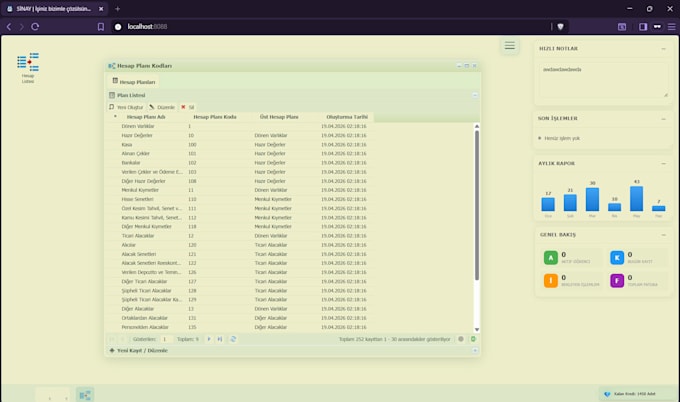The width and height of the screenshot is (680, 402).
Task: Select the Kasa row
Action: (239, 144)
